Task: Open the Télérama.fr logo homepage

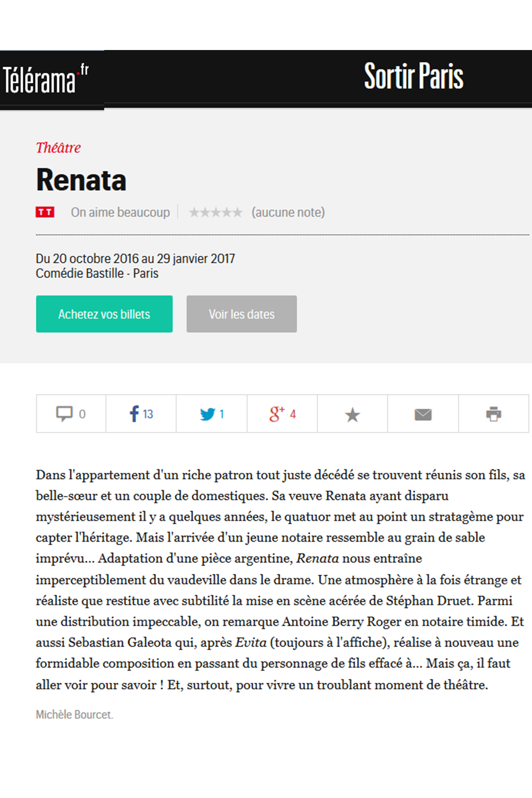Action: [x=46, y=79]
